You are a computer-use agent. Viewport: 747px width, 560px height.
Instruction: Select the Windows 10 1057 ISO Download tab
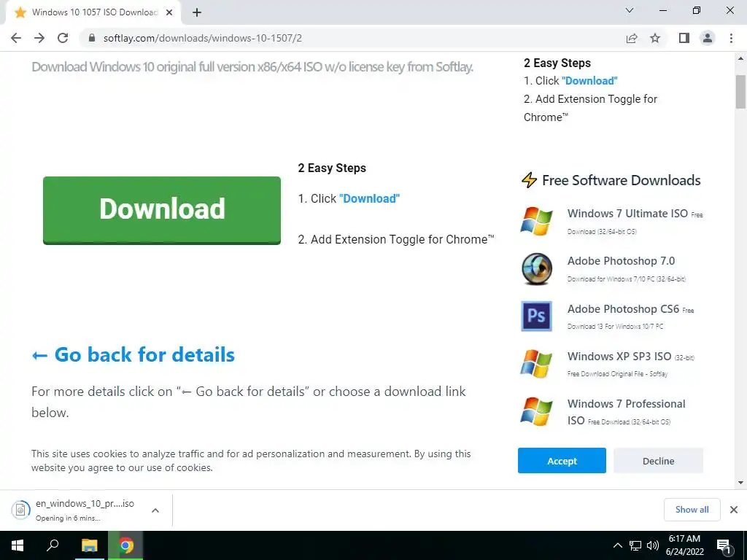(93, 13)
